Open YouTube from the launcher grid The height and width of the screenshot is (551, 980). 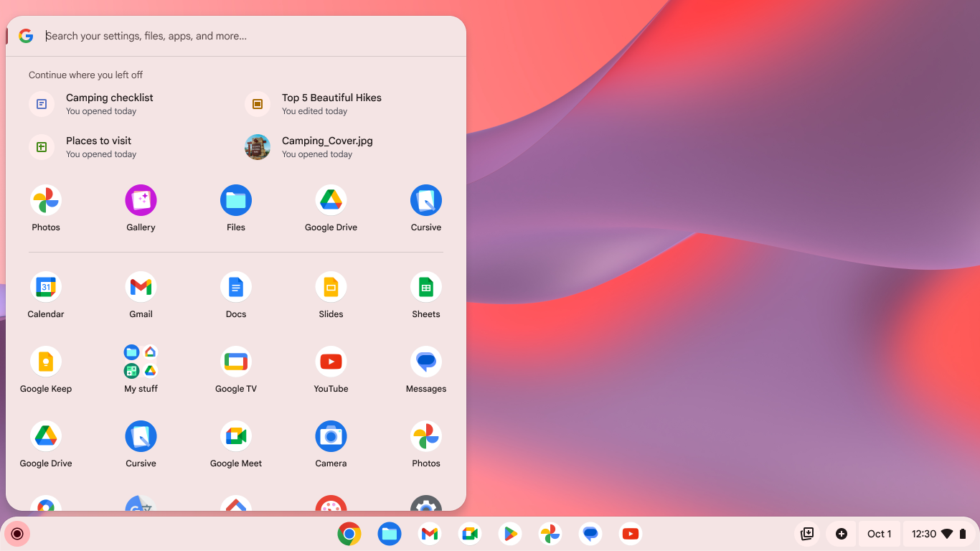[331, 362]
